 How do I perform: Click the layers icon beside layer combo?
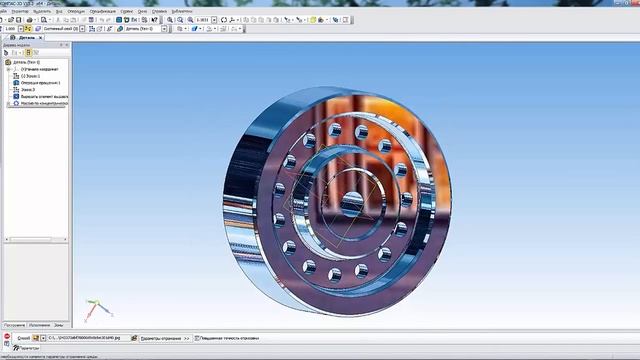[38, 29]
